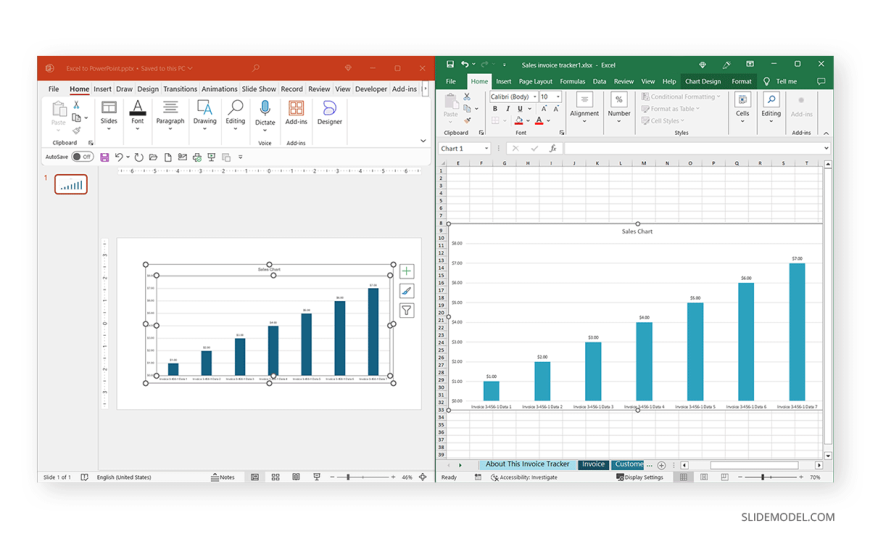
Task: Click the Cut scissors icon in Excel ribbon
Action: click(x=467, y=97)
